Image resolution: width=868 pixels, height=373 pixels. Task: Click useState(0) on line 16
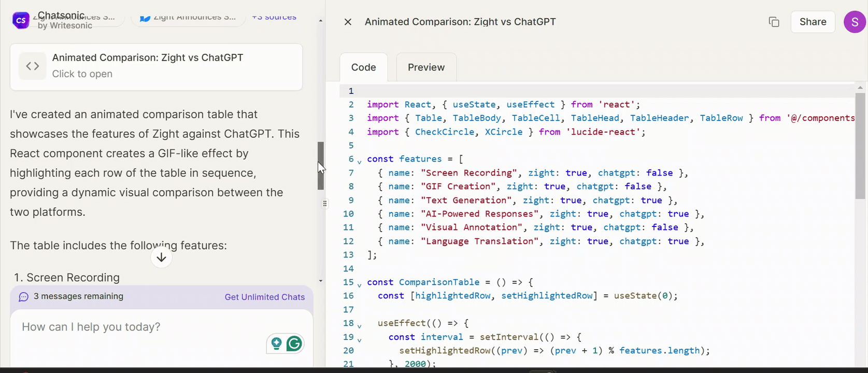click(643, 296)
